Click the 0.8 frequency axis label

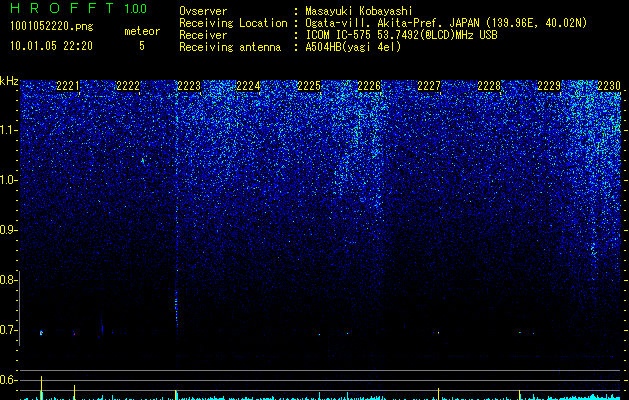9,280
